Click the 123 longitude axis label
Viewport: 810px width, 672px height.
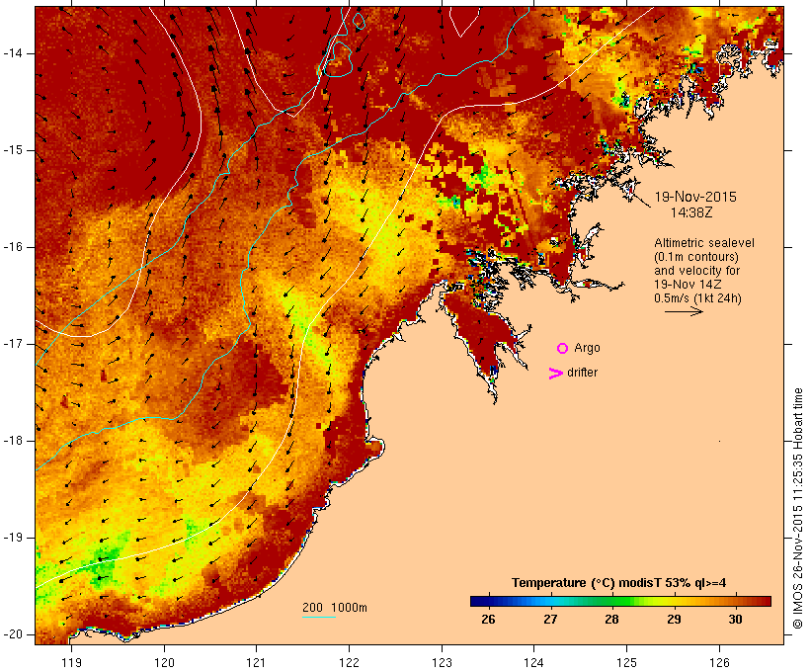coord(442,662)
